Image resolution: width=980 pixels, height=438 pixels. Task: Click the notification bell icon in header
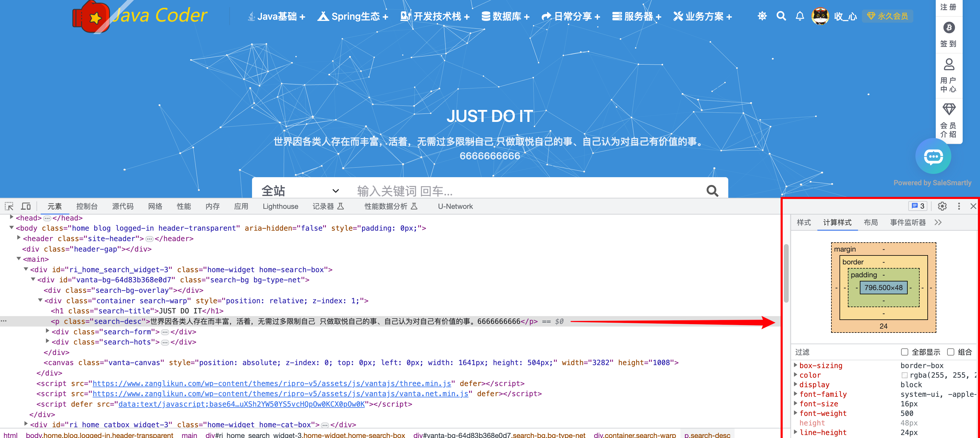click(800, 16)
